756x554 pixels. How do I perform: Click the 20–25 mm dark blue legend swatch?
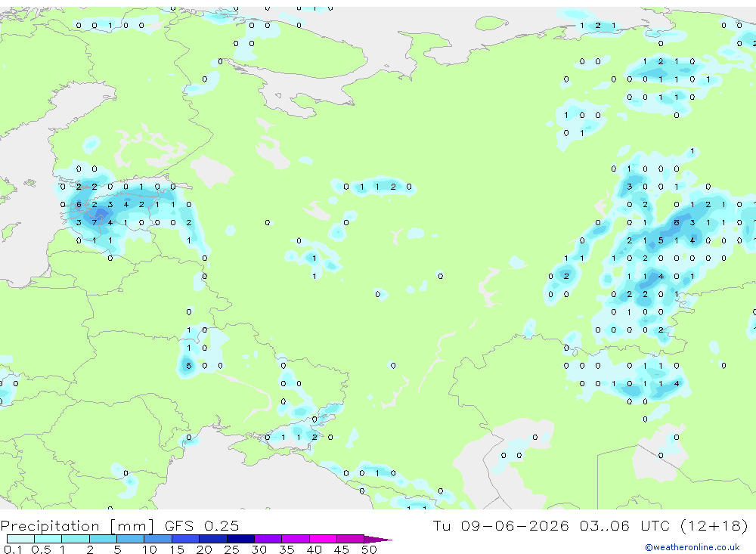[213, 539]
